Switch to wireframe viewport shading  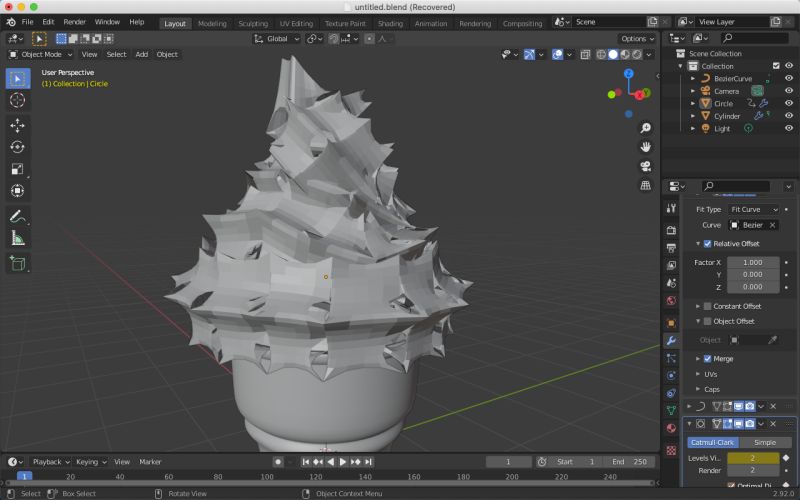[x=602, y=55]
